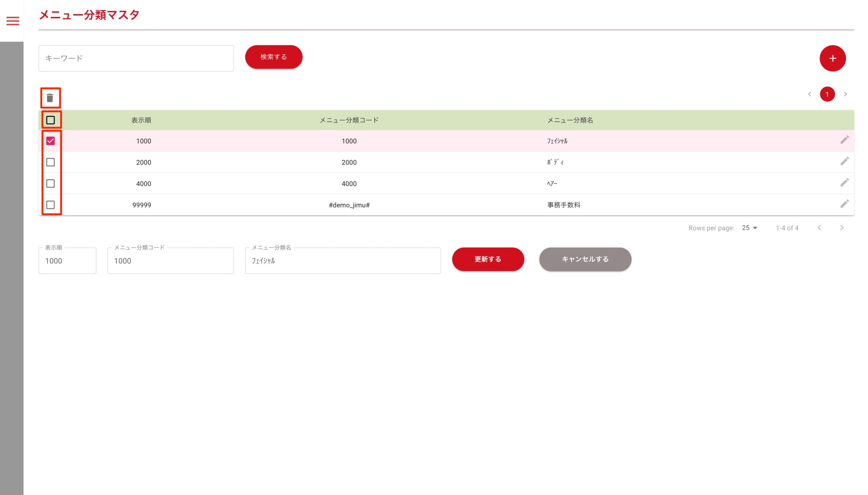This screenshot has width=868, height=495.
Task: Go to previous page in top pagination
Action: coord(809,94)
